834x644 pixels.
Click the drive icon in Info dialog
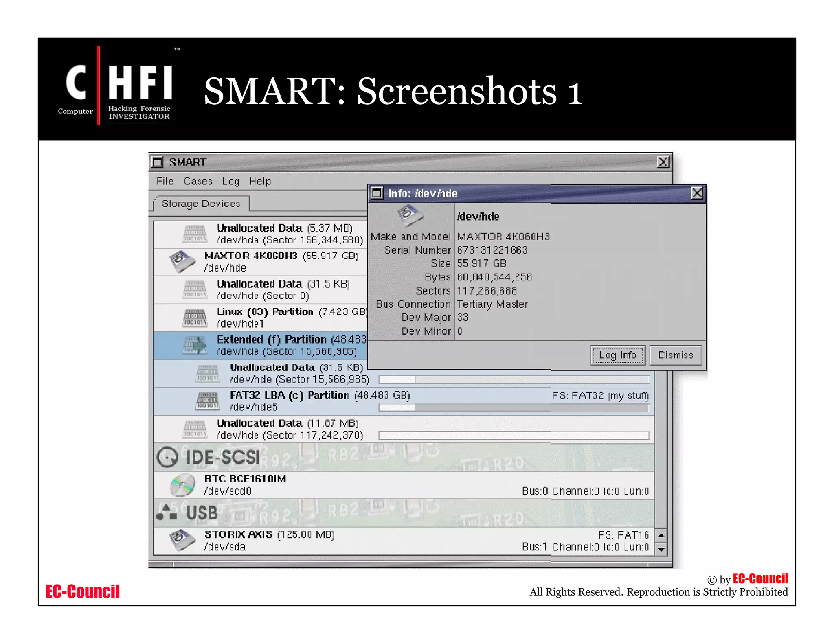pos(410,216)
